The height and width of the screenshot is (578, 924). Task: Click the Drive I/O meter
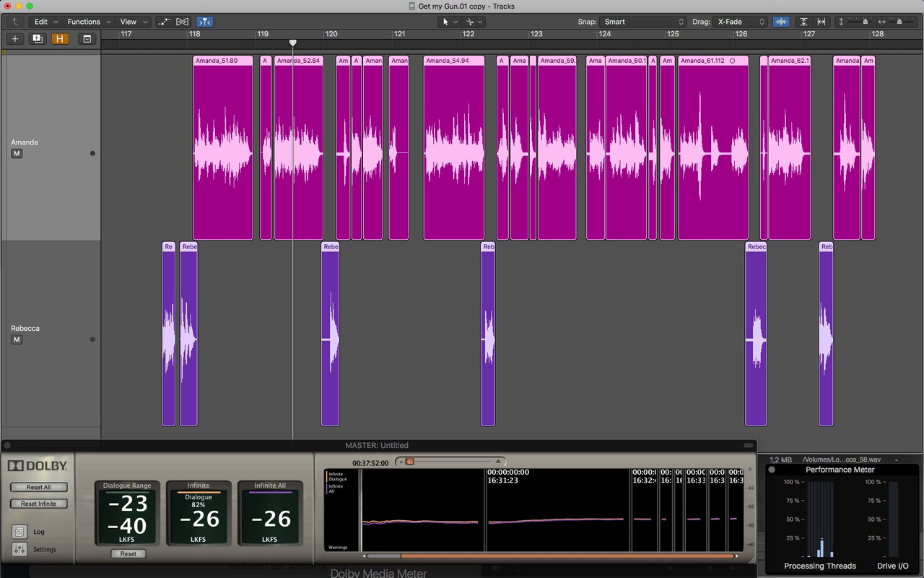tap(892, 520)
